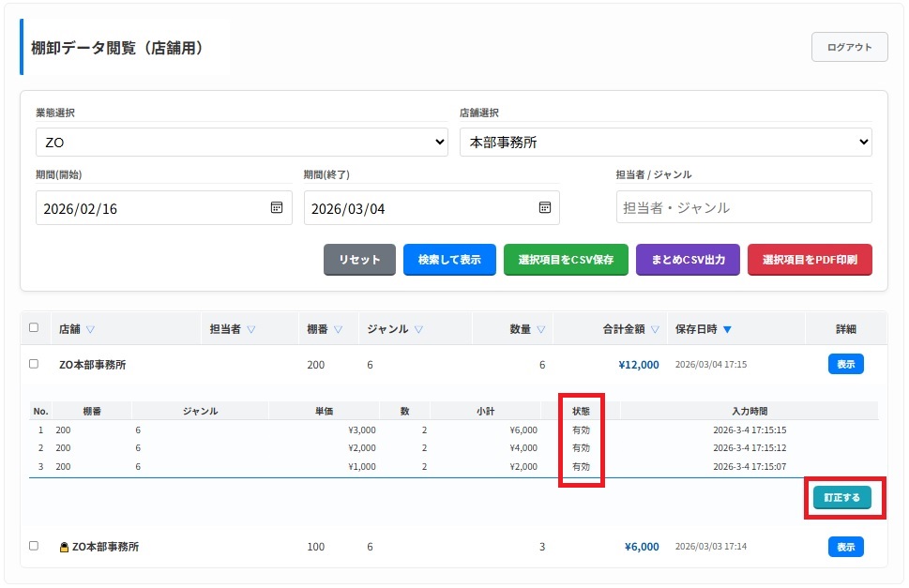This screenshot has width=909, height=588.
Task: Open 業態選択 dropdown showing ZO
Action: 241,143
